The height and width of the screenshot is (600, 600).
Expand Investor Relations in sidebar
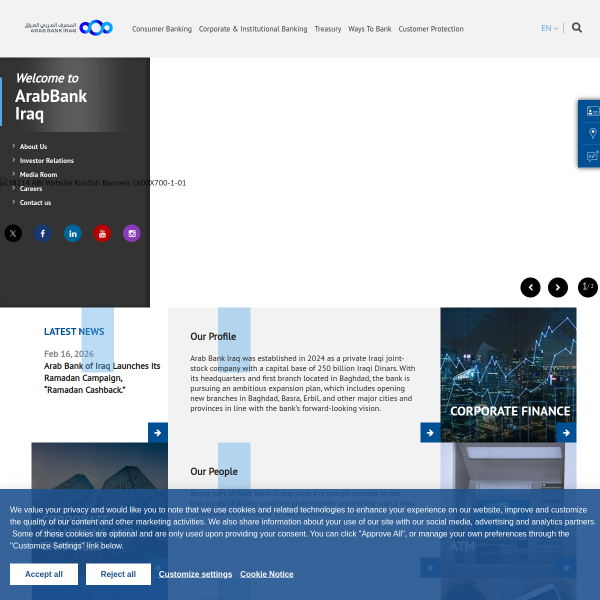click(x=46, y=161)
